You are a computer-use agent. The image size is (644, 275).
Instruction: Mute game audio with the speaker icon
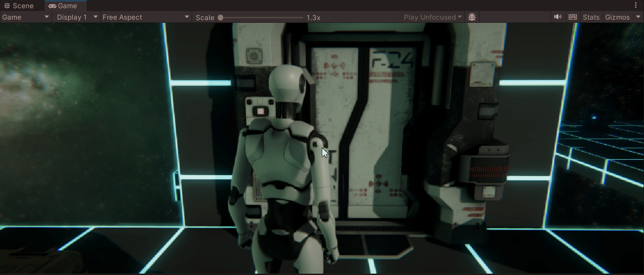557,17
